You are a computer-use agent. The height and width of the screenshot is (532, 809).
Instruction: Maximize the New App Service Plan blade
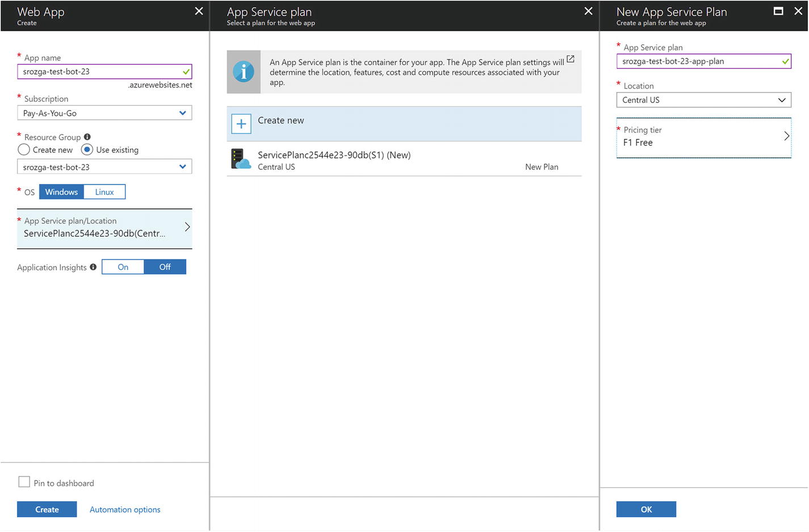778,11
